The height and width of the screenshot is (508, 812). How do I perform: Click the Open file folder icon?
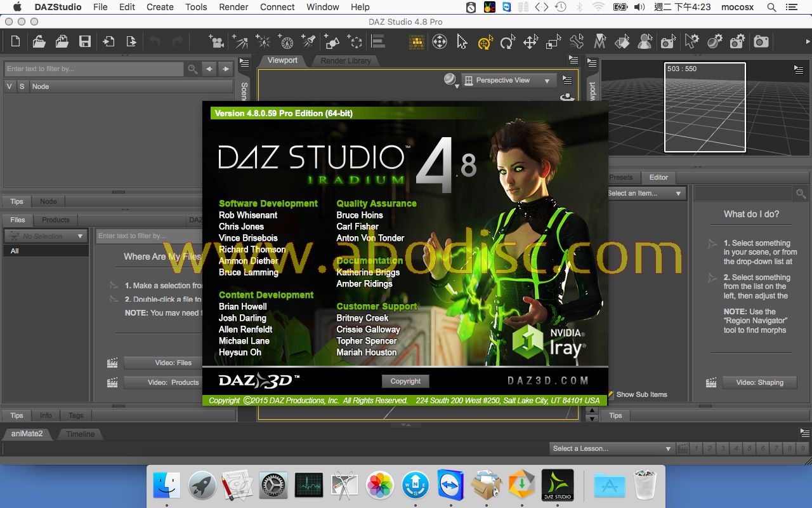39,42
